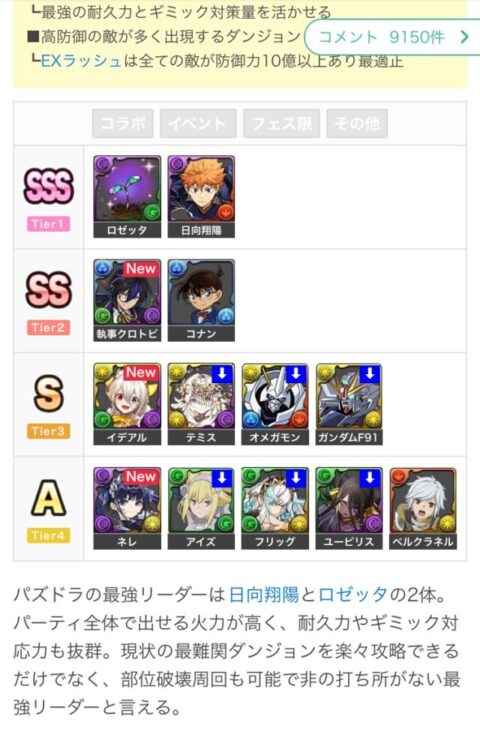Select the アイズ character icon
This screenshot has height=746, width=480.
click(201, 508)
